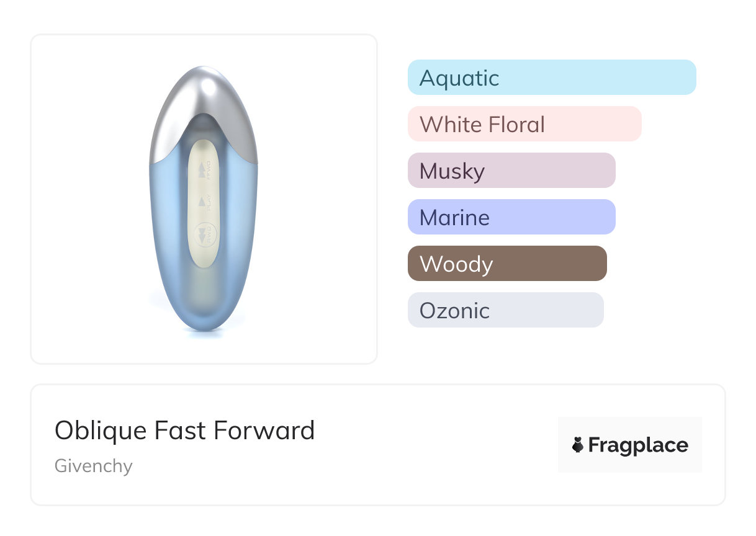Screen dimensions: 756x536
Task: Open the Oblique Fast Forward title
Action: [x=184, y=430]
